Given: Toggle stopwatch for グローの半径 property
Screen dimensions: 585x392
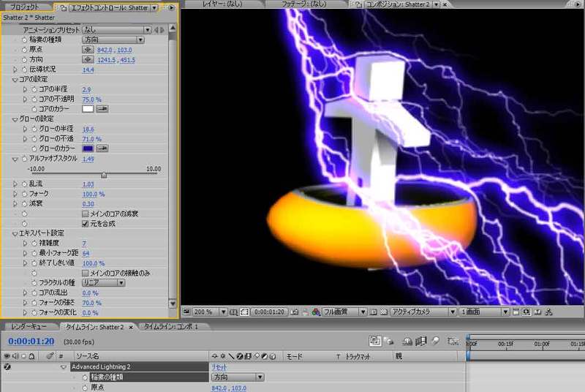Looking at the screenshot, I should 34,129.
